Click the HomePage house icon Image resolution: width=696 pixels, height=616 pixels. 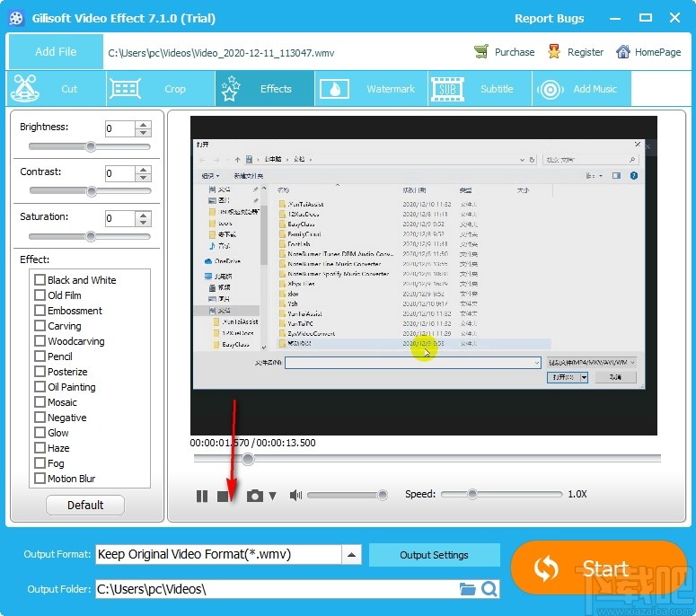tap(623, 52)
